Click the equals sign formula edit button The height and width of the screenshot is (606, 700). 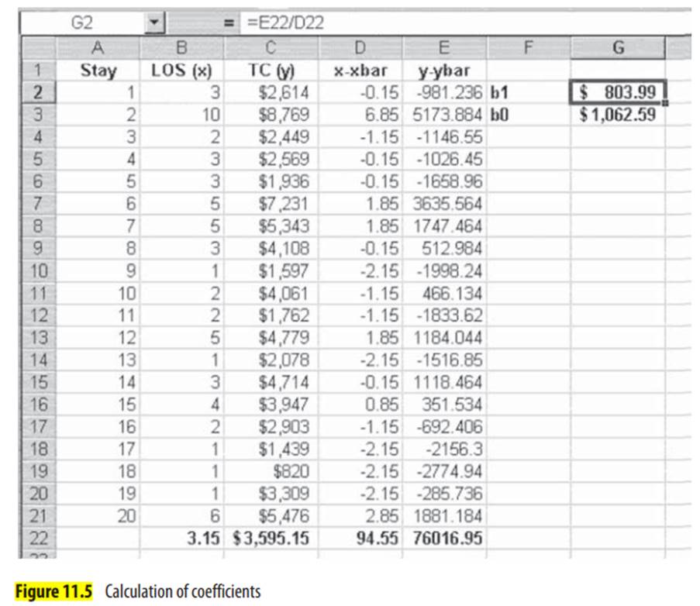(x=229, y=23)
